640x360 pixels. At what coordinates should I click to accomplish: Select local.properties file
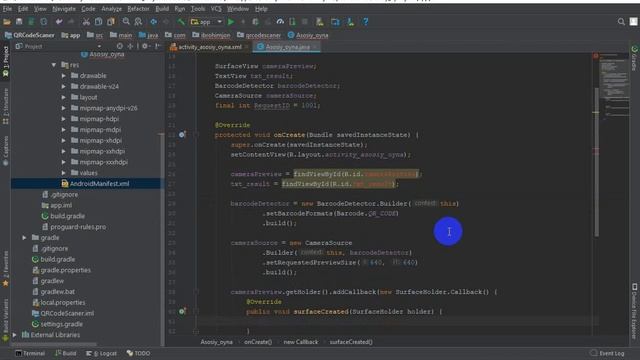point(63,302)
